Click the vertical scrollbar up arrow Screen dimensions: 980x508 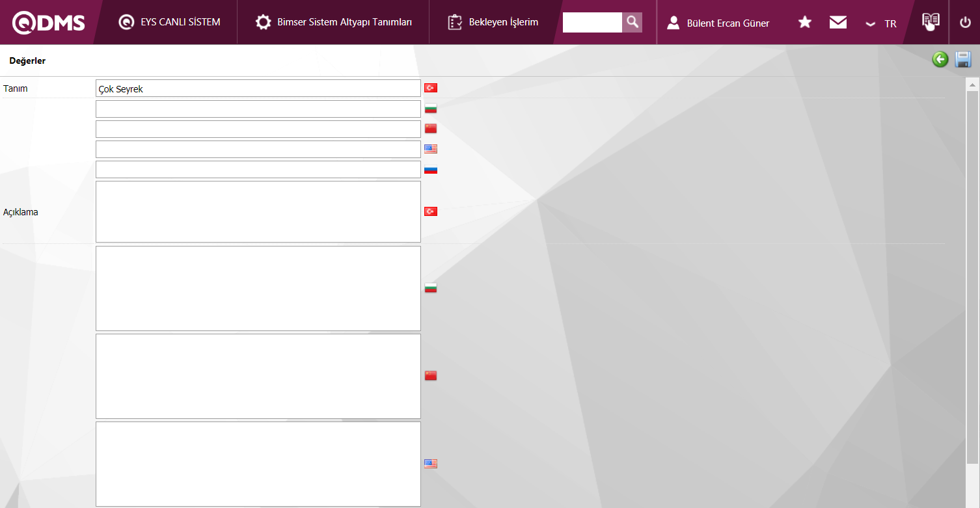(973, 85)
